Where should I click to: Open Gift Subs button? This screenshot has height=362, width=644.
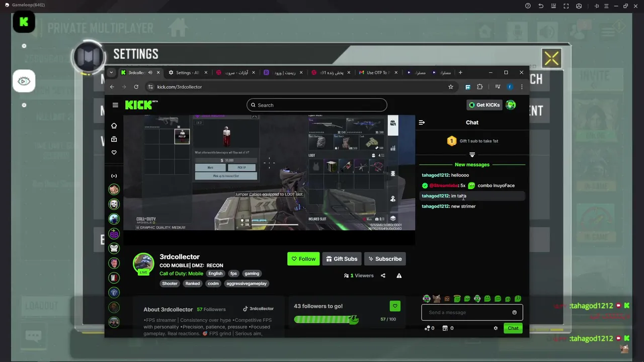pos(342,259)
